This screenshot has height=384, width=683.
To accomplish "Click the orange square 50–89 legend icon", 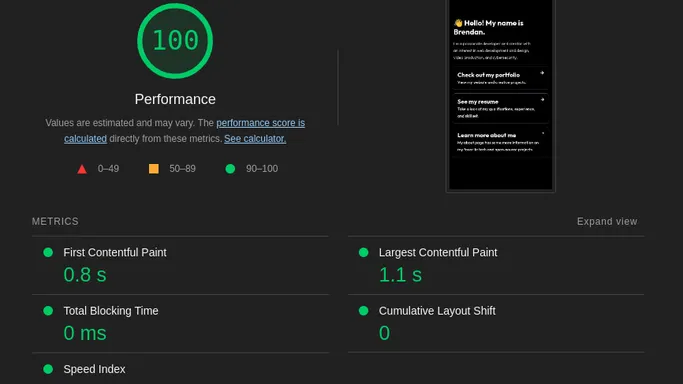I will click(x=154, y=168).
